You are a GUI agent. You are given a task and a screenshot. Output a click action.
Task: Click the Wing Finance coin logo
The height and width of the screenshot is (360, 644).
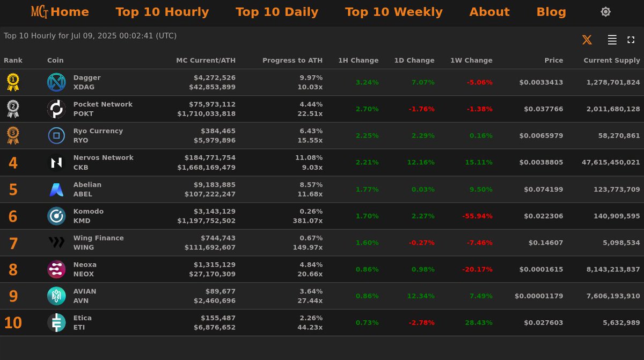pyautogui.click(x=56, y=243)
